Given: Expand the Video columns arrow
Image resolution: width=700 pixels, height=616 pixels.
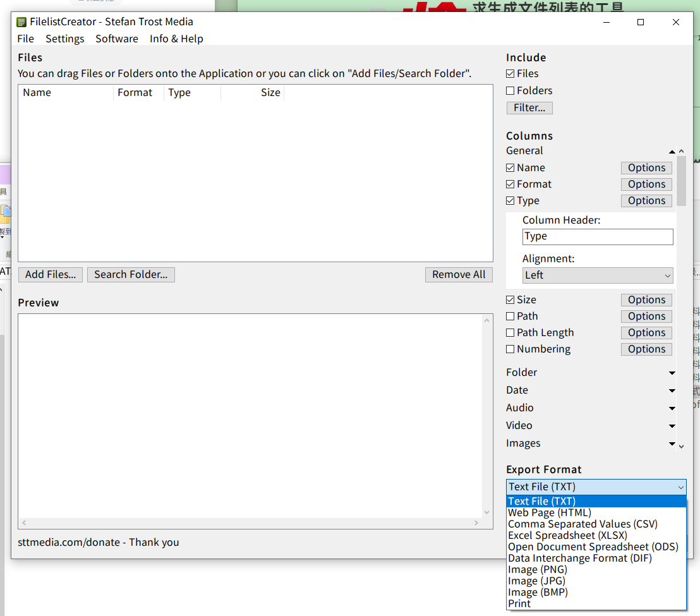Looking at the screenshot, I should click(672, 426).
